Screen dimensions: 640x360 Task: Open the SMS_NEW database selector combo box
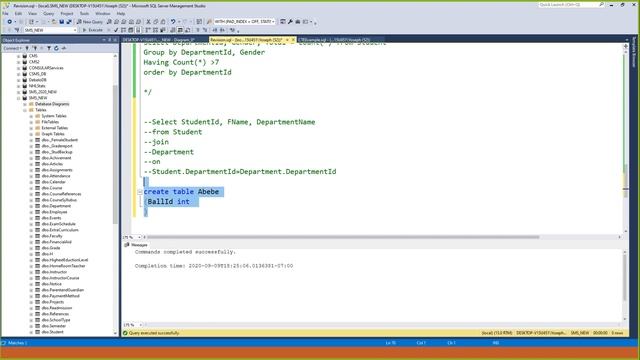tap(50, 30)
